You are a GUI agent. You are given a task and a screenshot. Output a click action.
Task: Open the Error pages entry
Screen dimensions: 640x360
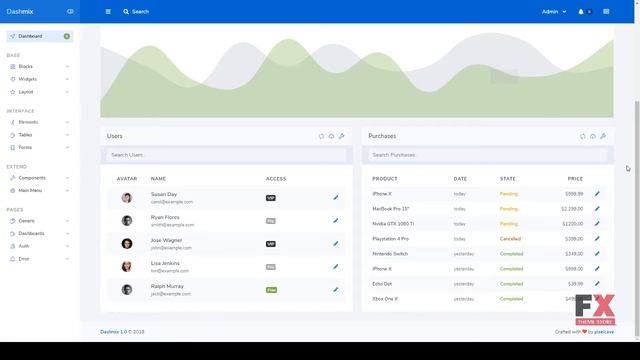[40, 259]
